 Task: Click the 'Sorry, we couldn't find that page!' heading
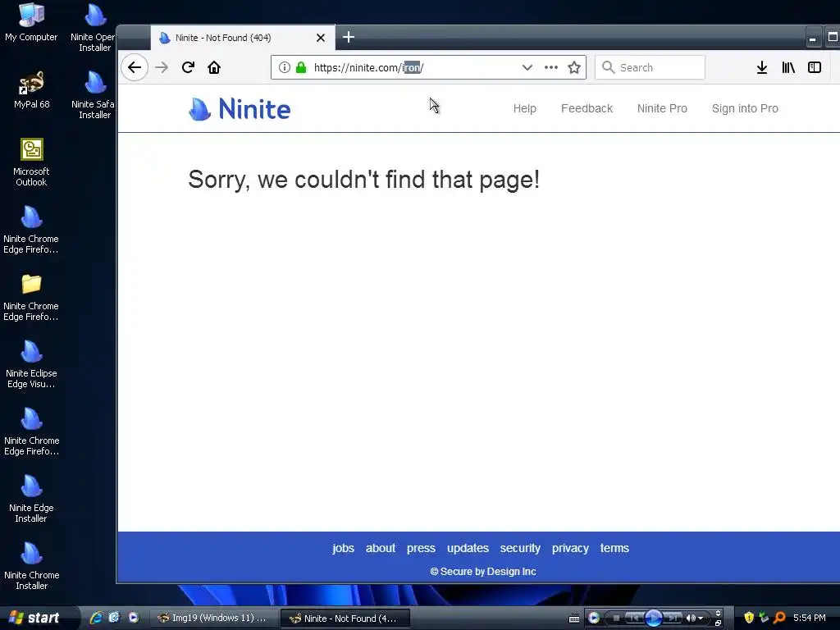(363, 180)
